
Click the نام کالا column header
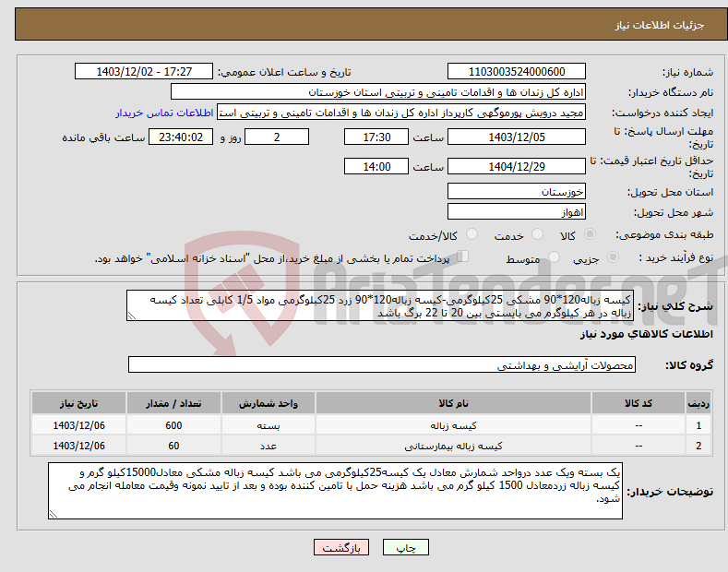pos(453,403)
